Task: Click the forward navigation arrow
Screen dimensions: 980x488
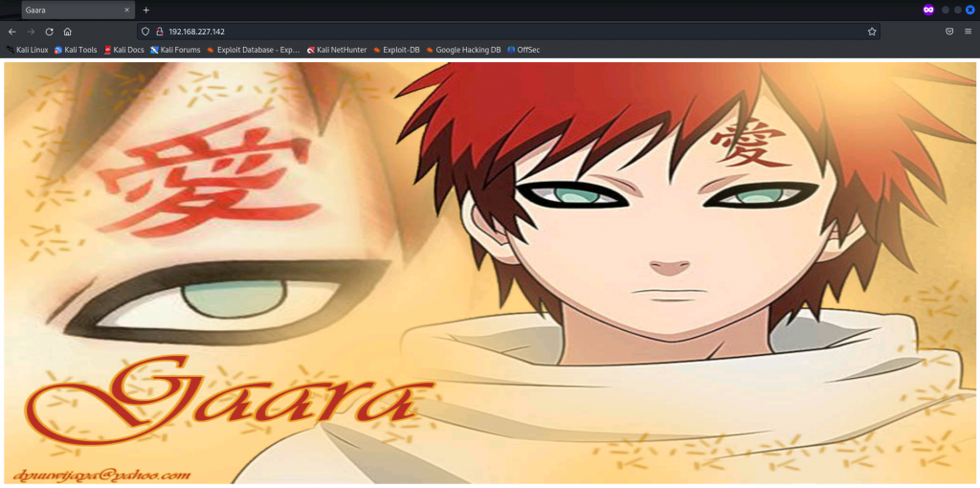Action: tap(31, 32)
